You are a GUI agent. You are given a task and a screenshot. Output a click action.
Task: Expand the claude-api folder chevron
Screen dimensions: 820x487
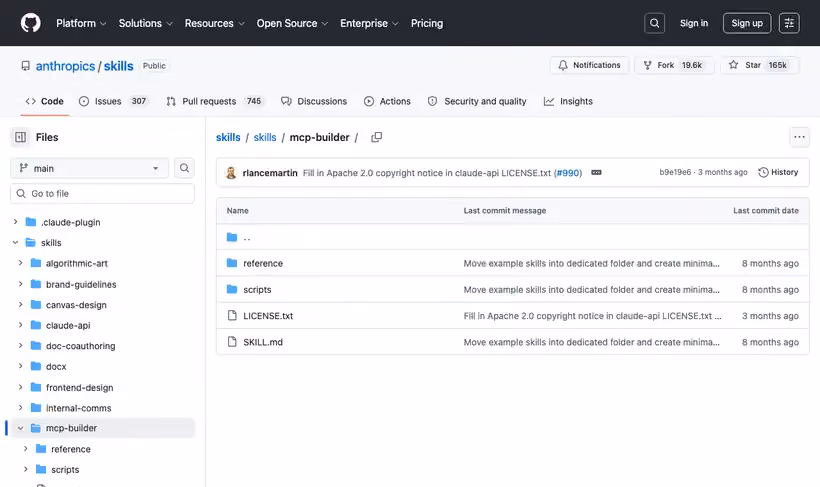20,325
